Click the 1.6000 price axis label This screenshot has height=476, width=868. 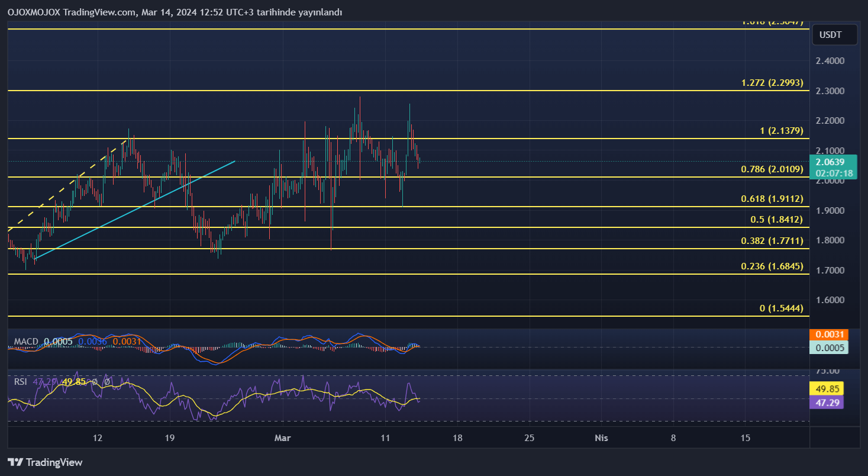[x=829, y=300]
